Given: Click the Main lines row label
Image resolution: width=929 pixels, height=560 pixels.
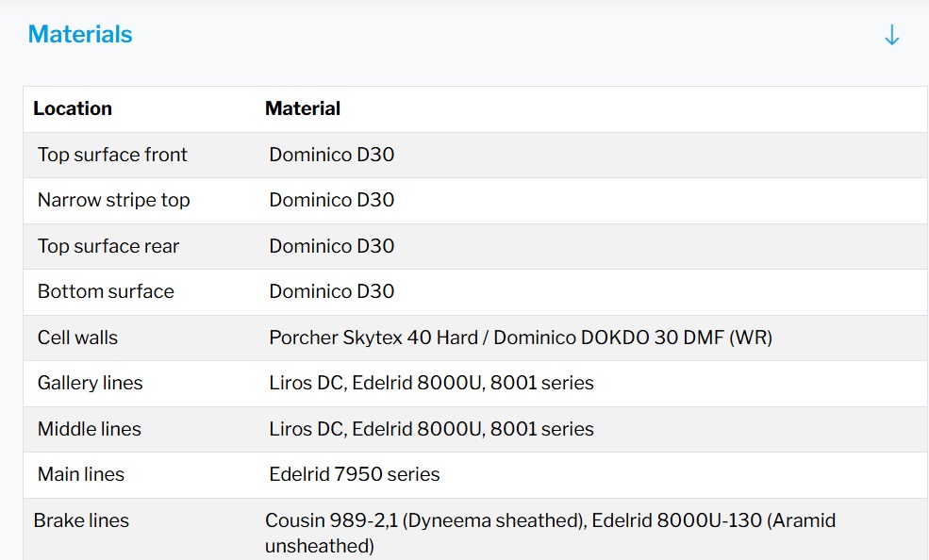Looking at the screenshot, I should tap(80, 474).
